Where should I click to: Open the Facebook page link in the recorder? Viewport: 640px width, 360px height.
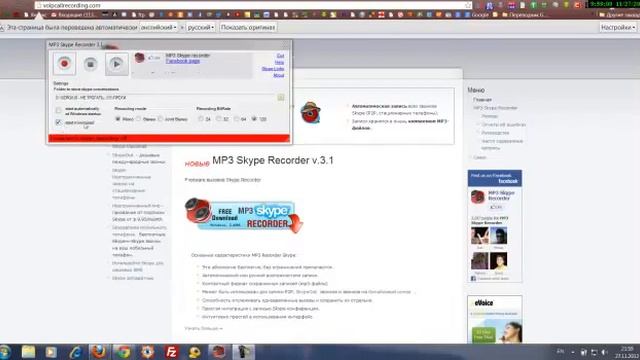coord(182,61)
